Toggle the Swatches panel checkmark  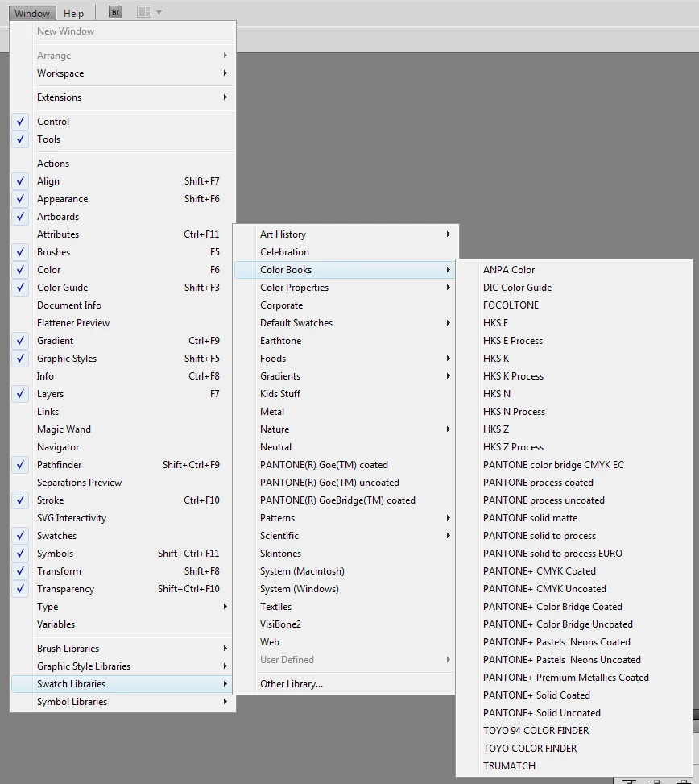coord(122,536)
